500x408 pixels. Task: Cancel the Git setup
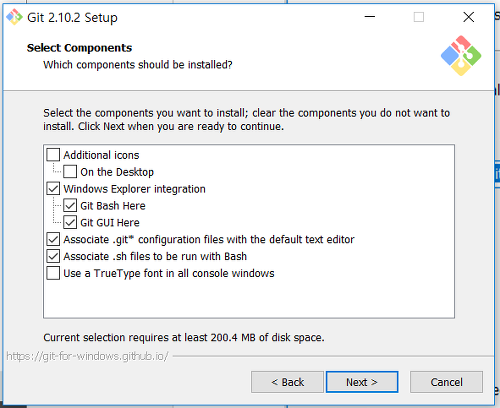(x=446, y=382)
